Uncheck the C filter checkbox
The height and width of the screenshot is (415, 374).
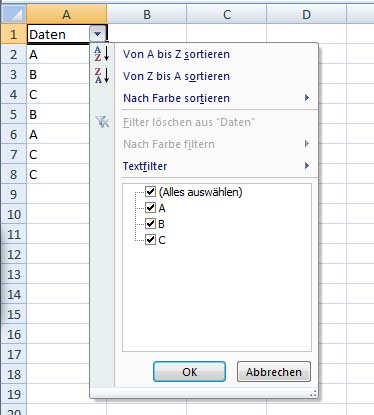(x=151, y=239)
